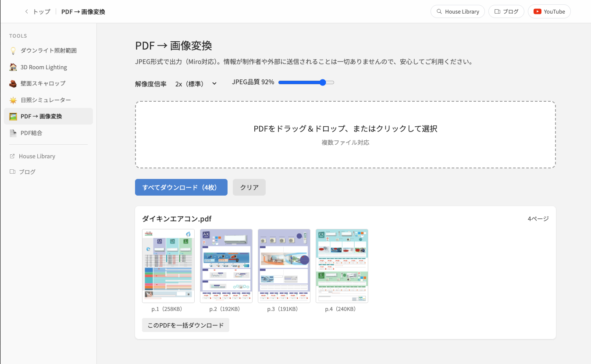The image size is (591, 364).
Task: Click the brick icon for 壁面スキャロップ
Action: pos(13,83)
